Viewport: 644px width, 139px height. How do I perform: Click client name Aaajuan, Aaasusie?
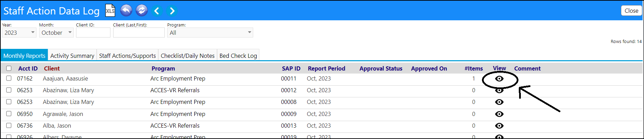65,78
